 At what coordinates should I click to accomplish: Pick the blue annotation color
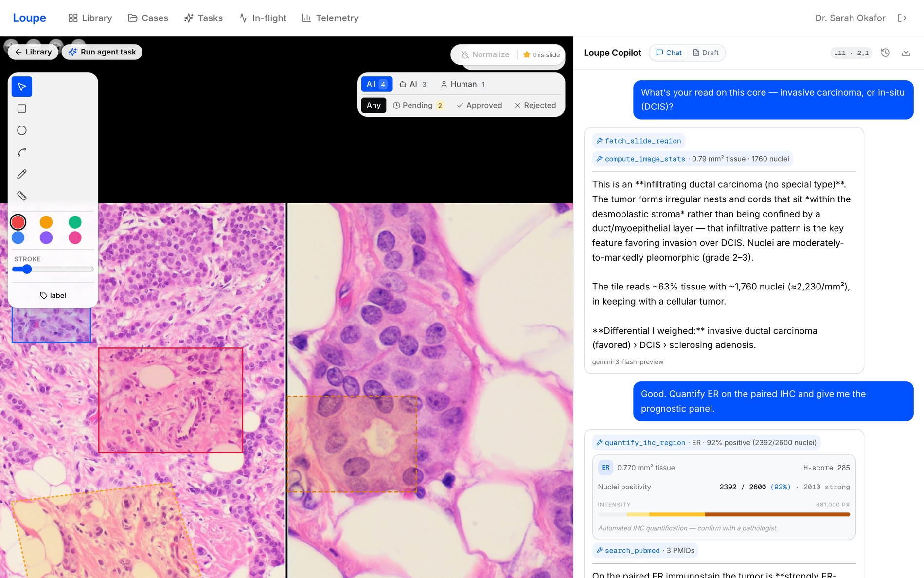tap(18, 237)
